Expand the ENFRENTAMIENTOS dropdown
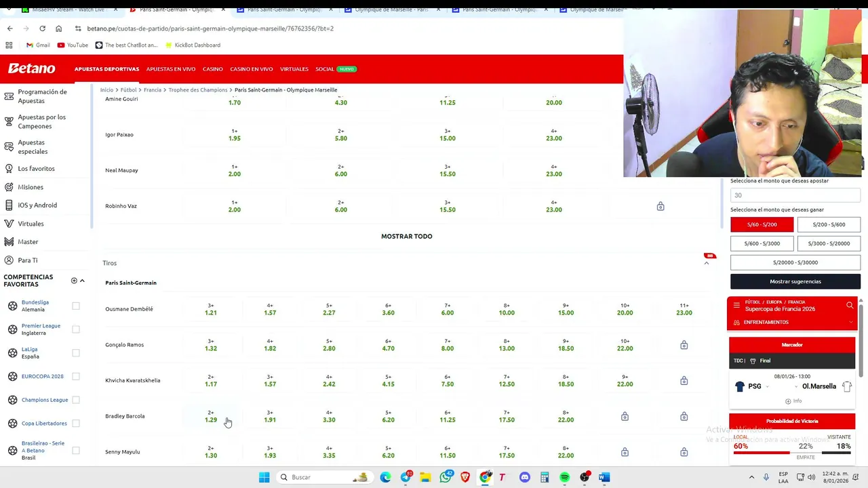Viewport: 868px width, 488px height. [x=792, y=322]
